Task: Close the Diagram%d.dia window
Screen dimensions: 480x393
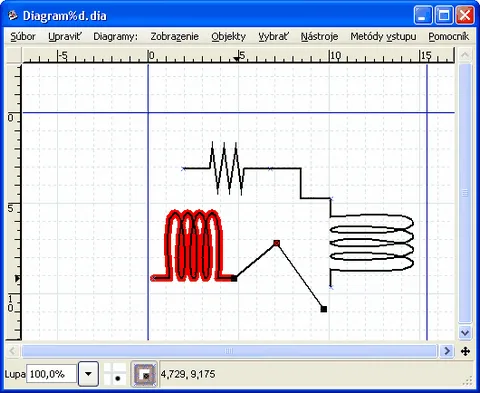Action: pos(465,15)
